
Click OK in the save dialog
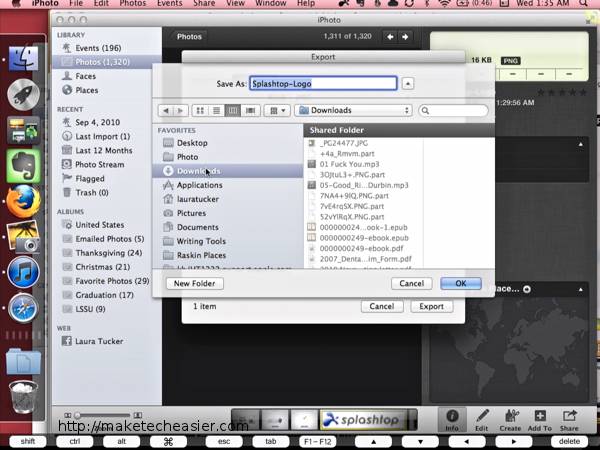click(461, 284)
